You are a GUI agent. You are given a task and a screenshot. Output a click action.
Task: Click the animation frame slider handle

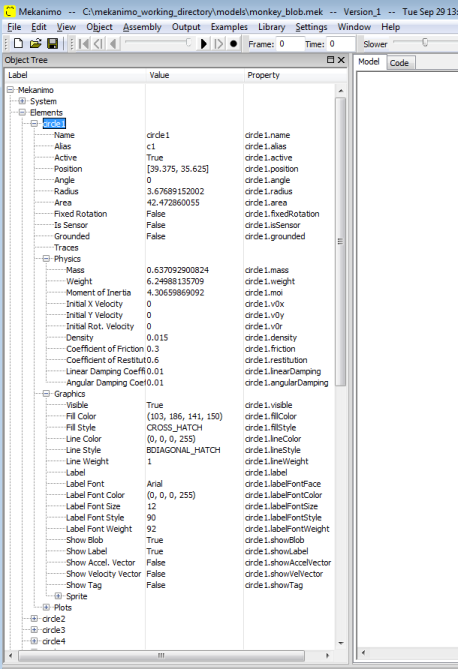tap(188, 42)
